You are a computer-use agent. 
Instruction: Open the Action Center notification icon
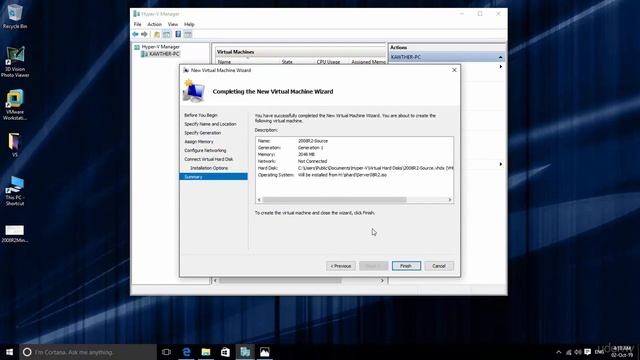[x=588, y=352]
